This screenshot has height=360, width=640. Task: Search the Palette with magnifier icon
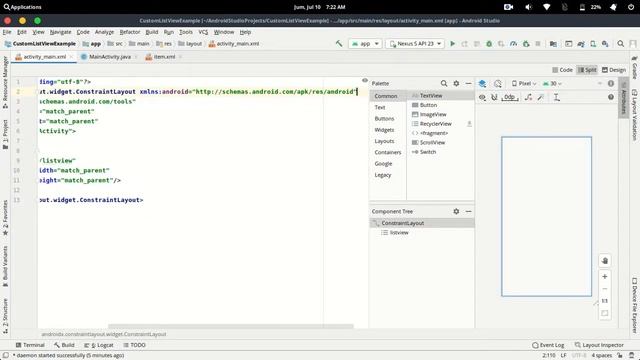click(x=444, y=83)
